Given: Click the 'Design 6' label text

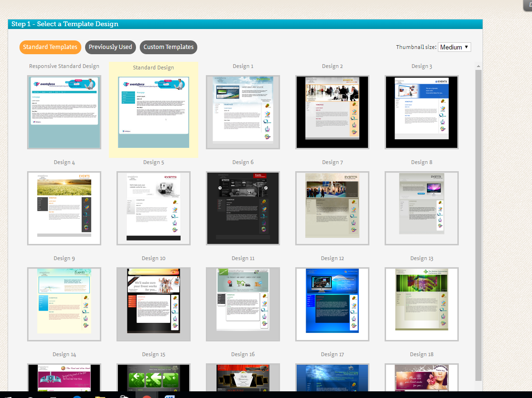Looking at the screenshot, I should [243, 163].
